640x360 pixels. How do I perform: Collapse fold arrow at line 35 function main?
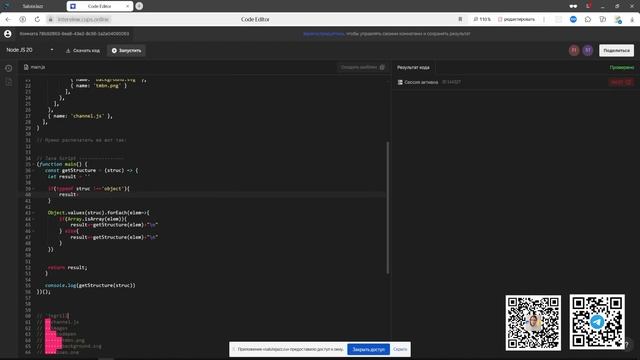pos(33,164)
